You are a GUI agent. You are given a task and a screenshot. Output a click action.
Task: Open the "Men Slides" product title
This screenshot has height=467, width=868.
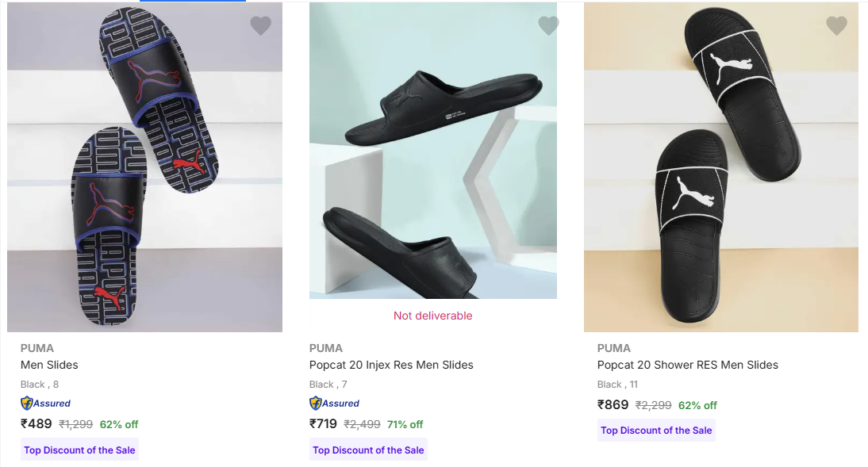49,366
